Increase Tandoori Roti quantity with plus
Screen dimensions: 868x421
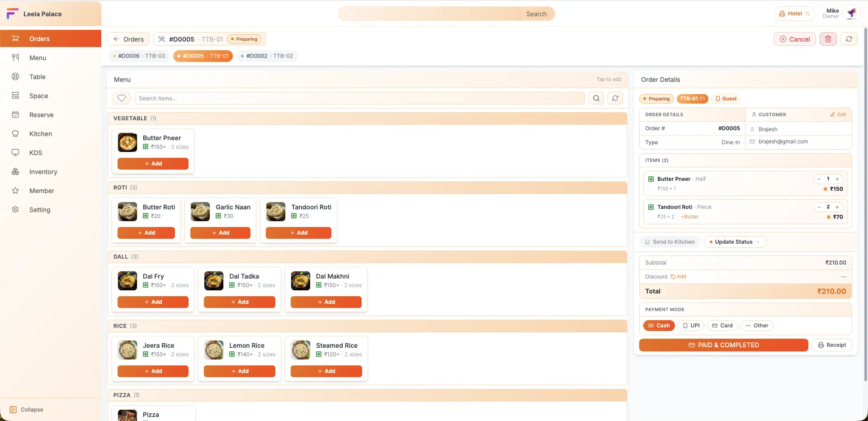pyautogui.click(x=837, y=207)
